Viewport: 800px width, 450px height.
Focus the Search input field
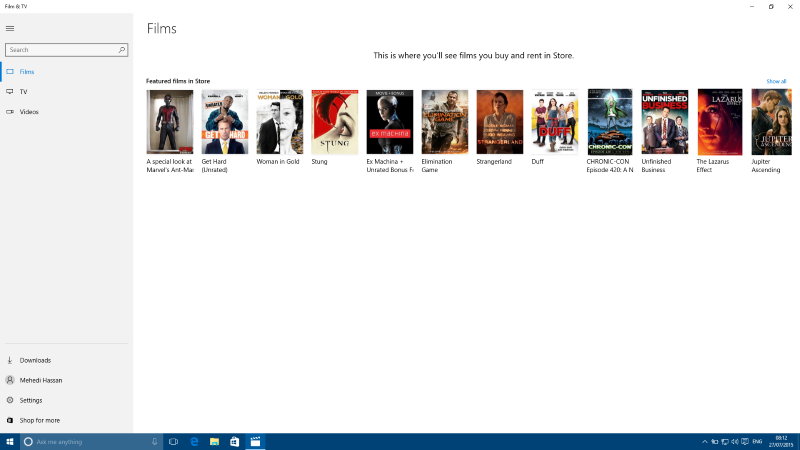[x=66, y=49]
